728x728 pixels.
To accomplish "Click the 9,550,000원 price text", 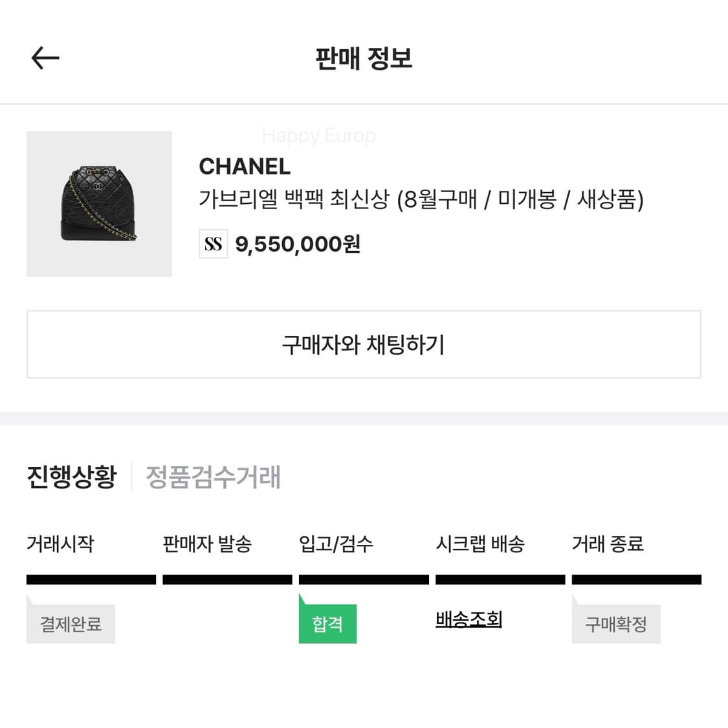I will (x=296, y=244).
